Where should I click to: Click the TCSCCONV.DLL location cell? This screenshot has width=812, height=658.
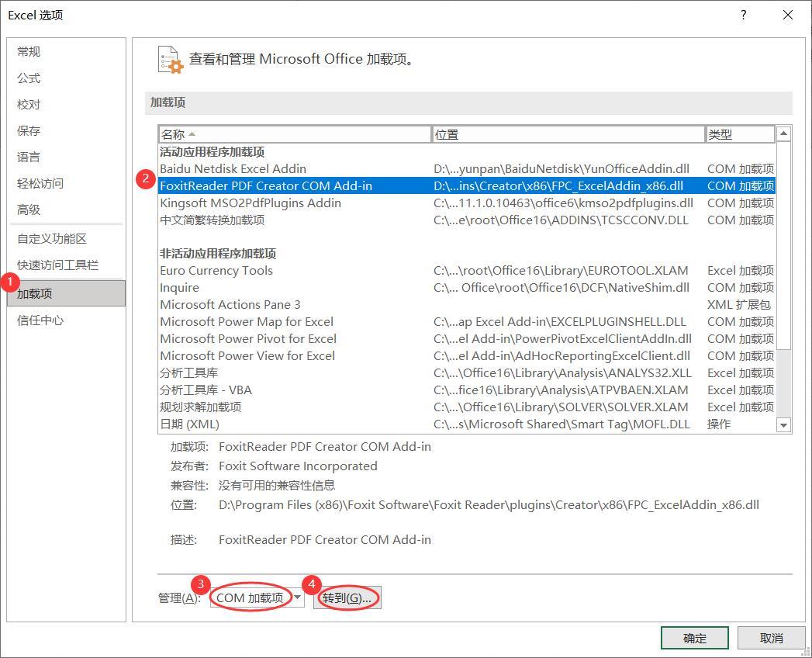pyautogui.click(x=561, y=220)
